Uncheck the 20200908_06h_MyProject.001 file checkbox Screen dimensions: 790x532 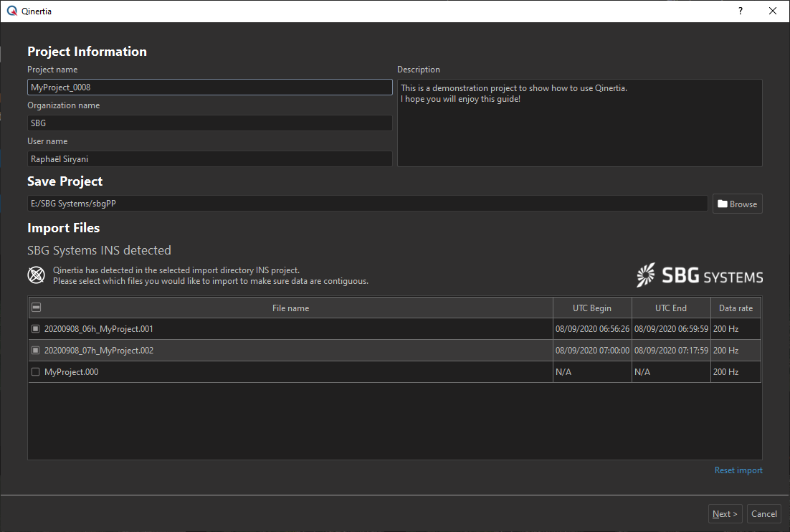[x=36, y=329]
